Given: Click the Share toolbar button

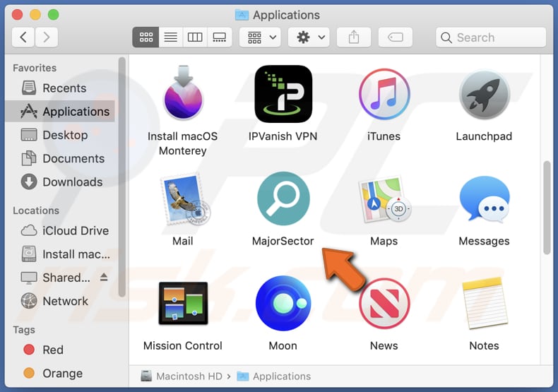Looking at the screenshot, I should click(354, 37).
